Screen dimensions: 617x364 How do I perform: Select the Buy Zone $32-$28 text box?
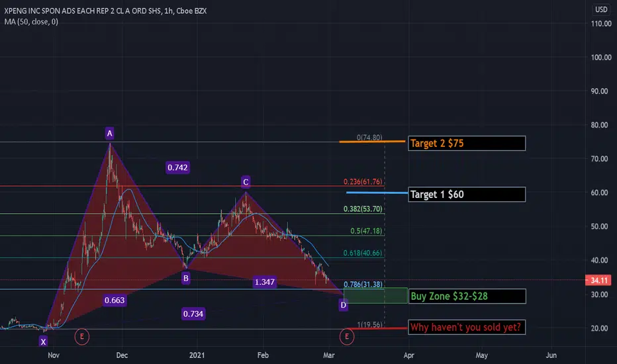coord(467,296)
